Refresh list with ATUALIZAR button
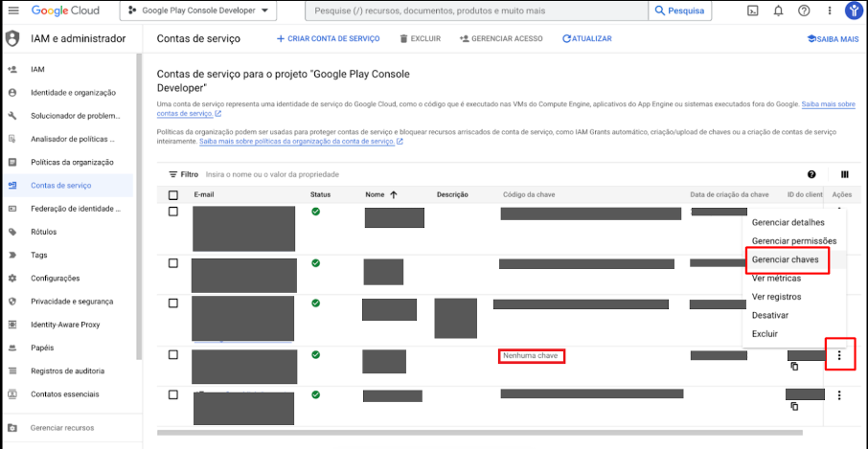This screenshot has height=449, width=868. click(x=586, y=38)
